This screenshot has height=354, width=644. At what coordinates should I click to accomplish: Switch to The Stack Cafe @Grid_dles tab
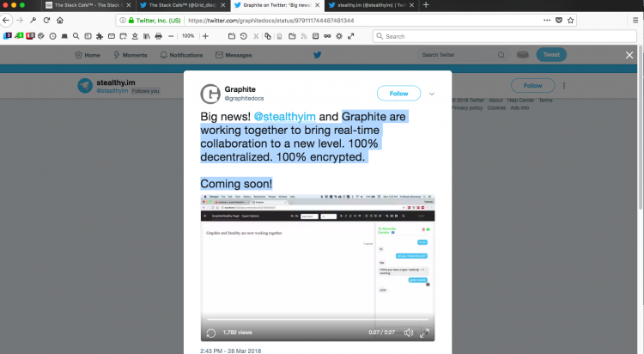pos(182,5)
